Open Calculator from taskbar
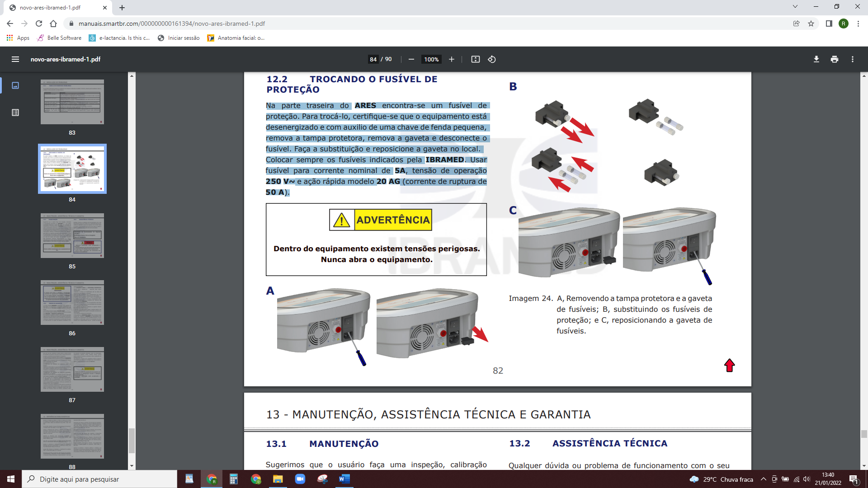Screen dimensions: 868x488 (233, 479)
